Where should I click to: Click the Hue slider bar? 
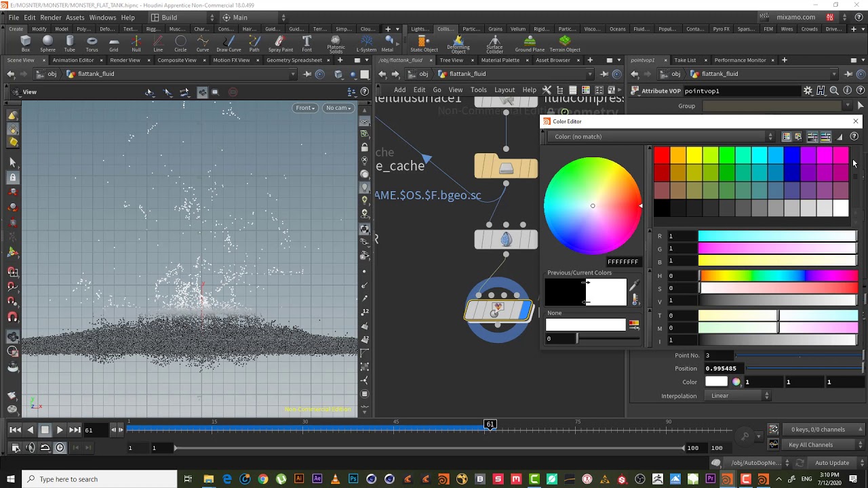pos(778,276)
